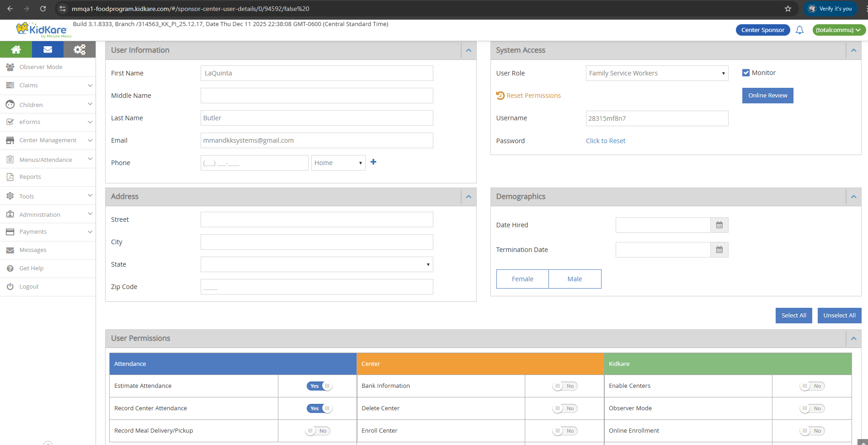This screenshot has height=445, width=868.
Task: Click the Reset Permissions icon
Action: click(x=501, y=96)
